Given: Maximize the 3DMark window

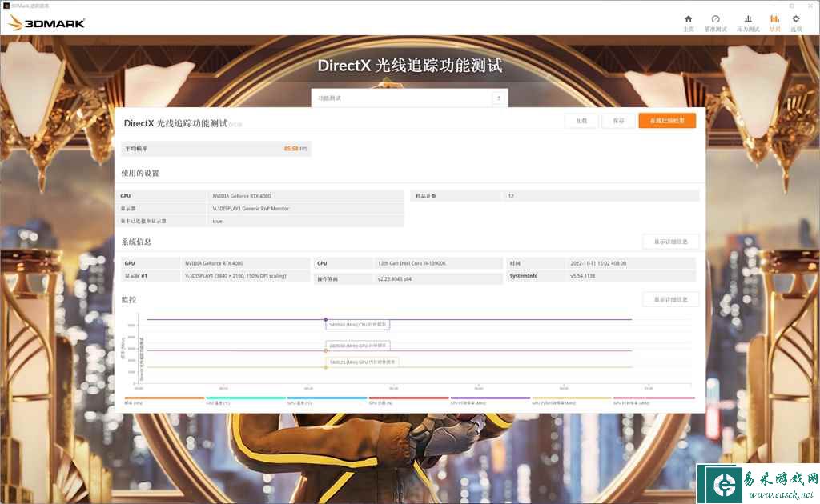Looking at the screenshot, I should coord(792,6).
